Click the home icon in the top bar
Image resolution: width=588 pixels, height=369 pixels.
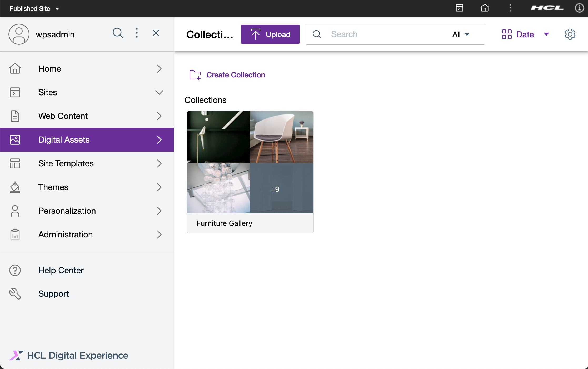click(x=485, y=8)
